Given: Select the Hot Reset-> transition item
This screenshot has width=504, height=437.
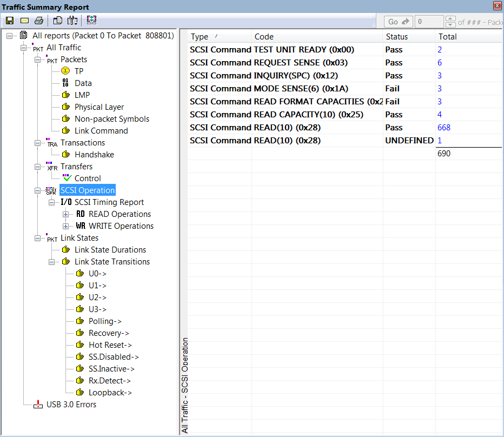Looking at the screenshot, I should (110, 345).
